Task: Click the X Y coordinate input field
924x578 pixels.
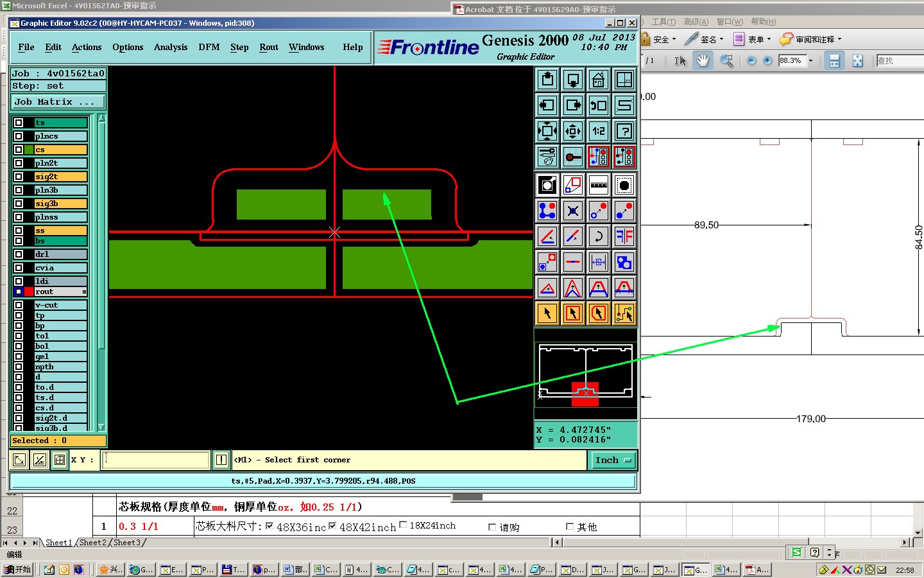Action: [155, 460]
